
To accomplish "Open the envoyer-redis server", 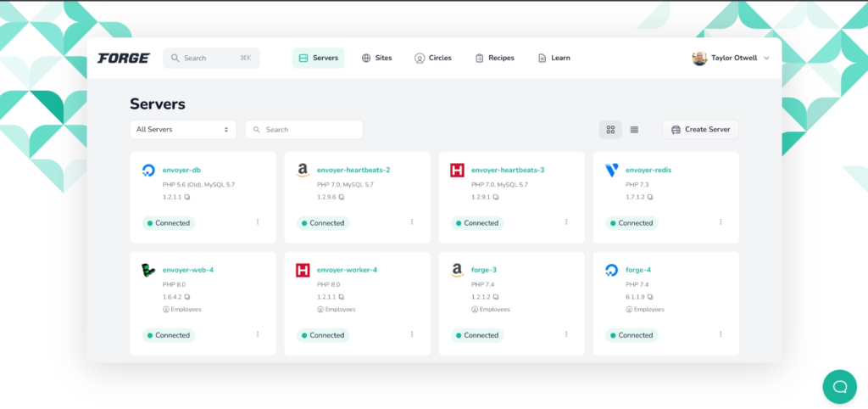I will pyautogui.click(x=648, y=171).
